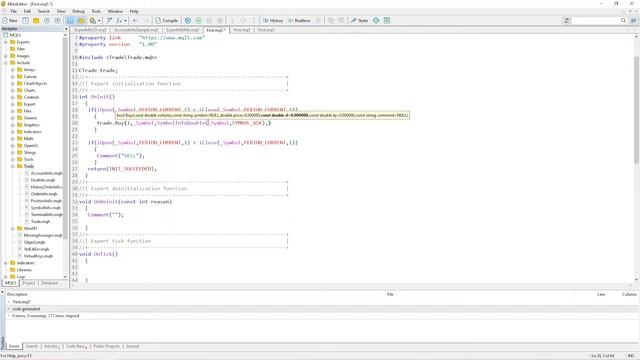Apply the Styler code formatter
Screen dimensions: 640x360
point(359,20)
